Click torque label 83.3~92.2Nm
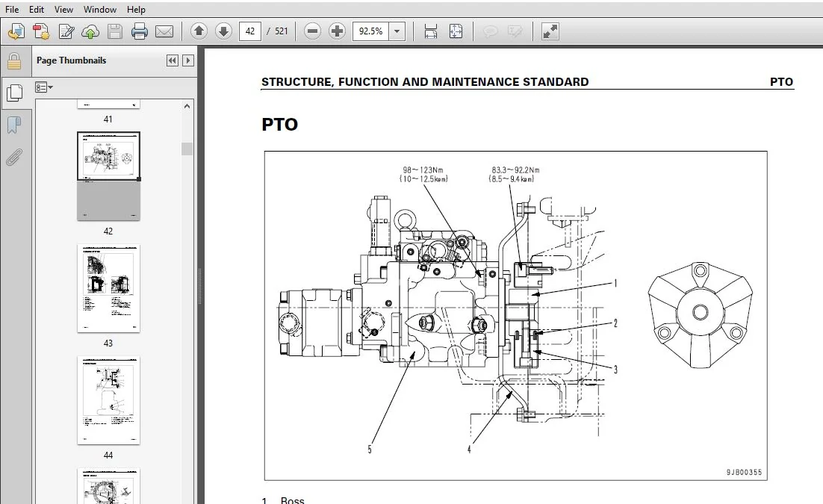This screenshot has height=504, width=823. [515, 170]
